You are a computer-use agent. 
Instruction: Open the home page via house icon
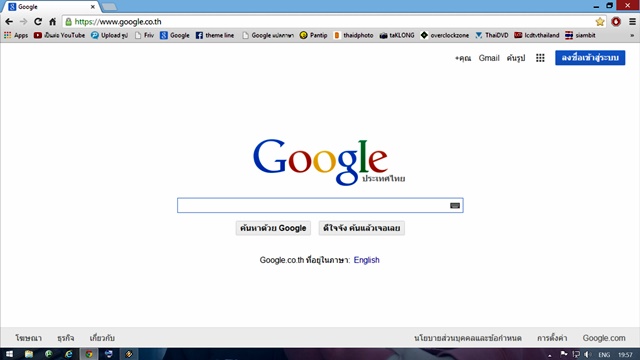[53, 22]
